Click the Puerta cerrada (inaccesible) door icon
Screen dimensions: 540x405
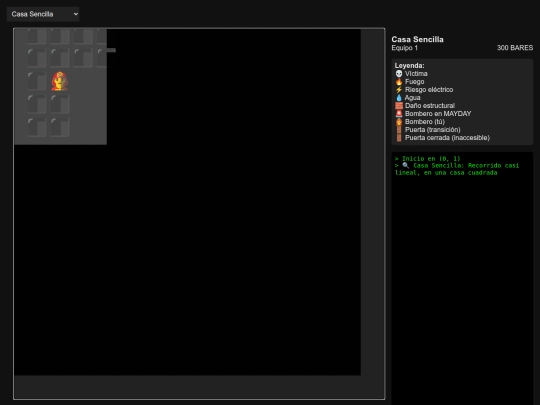click(x=399, y=138)
